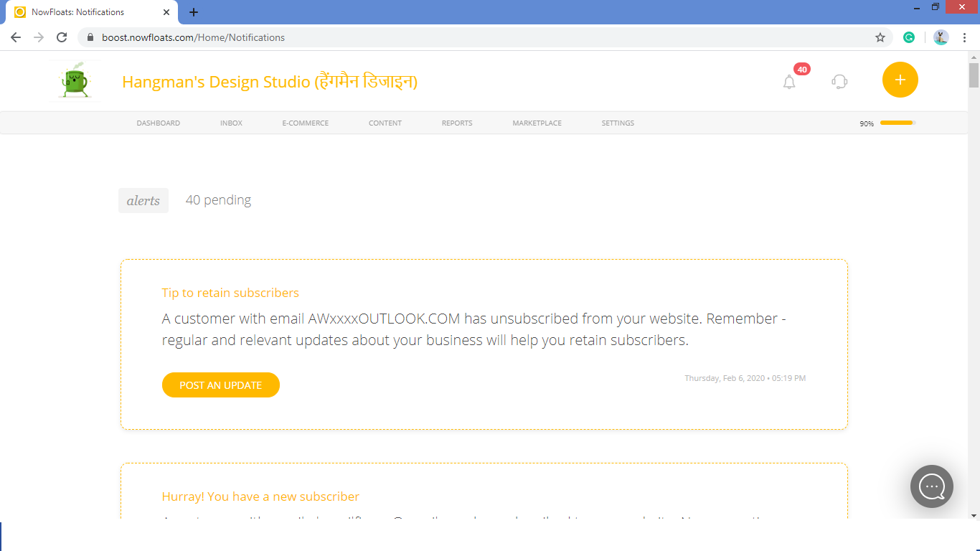
Task: Open the Marketplace menu
Action: tap(537, 123)
